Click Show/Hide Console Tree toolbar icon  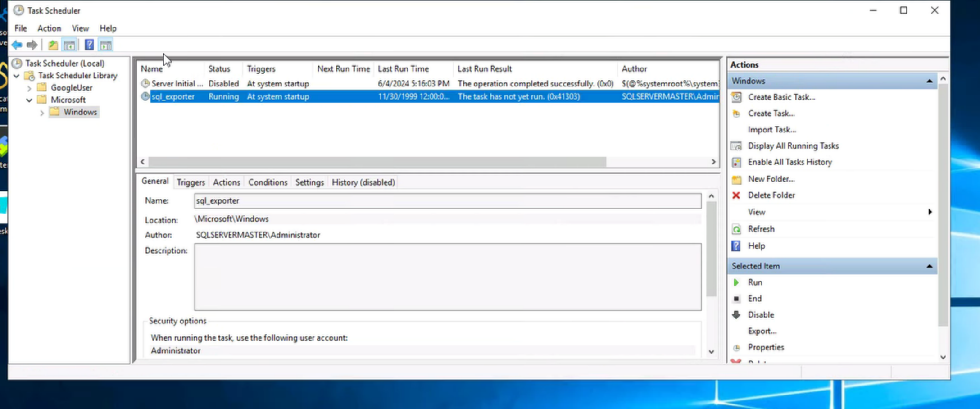69,45
